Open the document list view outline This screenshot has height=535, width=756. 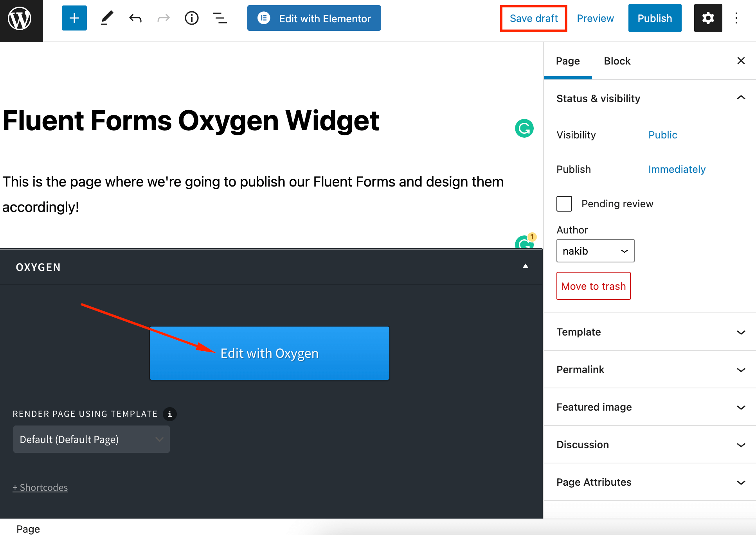220,18
